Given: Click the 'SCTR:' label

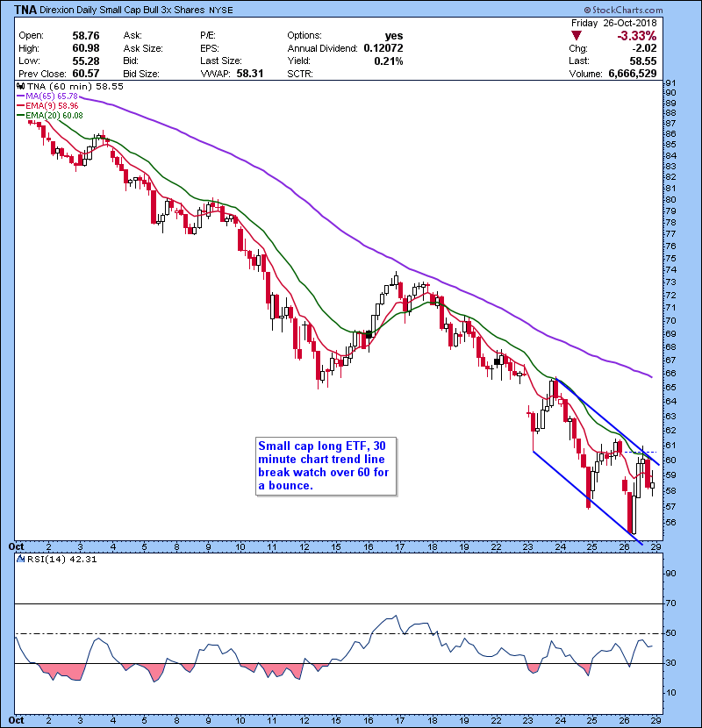Looking at the screenshot, I should click(299, 74).
